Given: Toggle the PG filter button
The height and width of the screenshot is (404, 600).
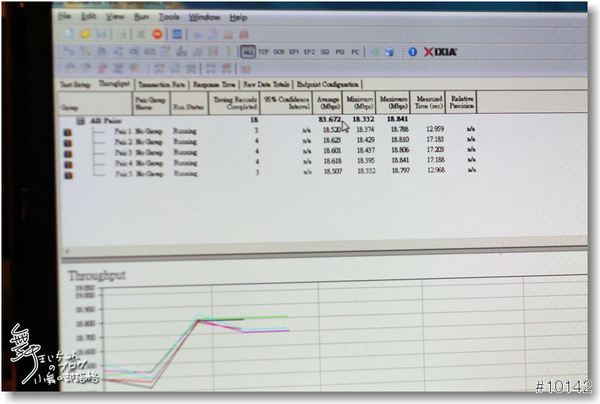Looking at the screenshot, I should point(340,52).
